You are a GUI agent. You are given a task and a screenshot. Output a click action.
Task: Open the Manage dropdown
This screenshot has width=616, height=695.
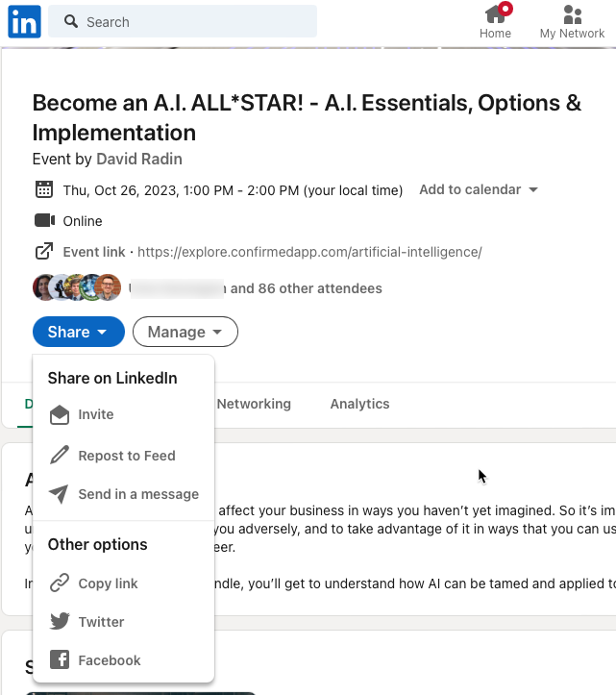point(185,332)
